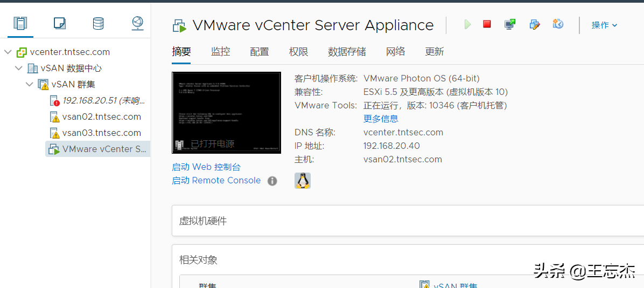Select VMware vCenter S... VM in tree

[103, 149]
